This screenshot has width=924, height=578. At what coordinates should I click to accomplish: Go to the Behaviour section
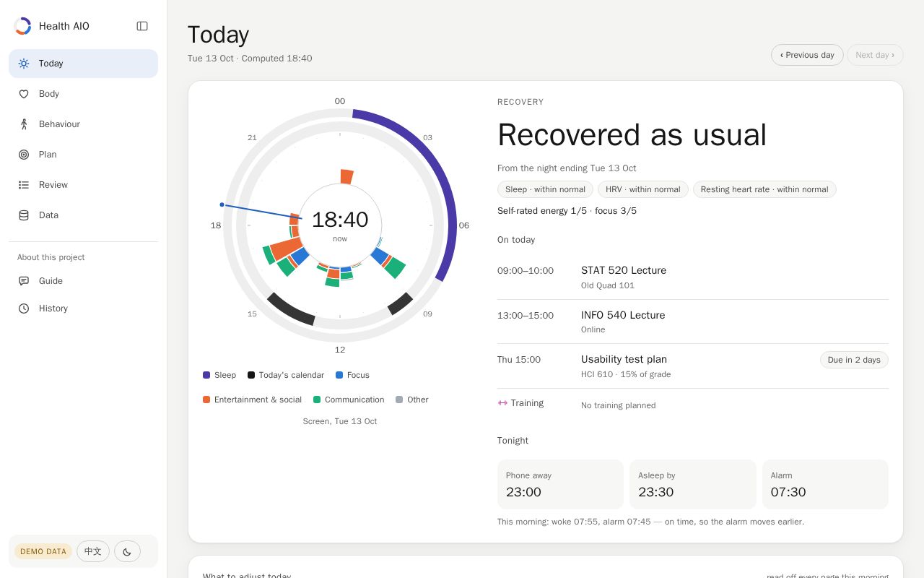pos(83,124)
